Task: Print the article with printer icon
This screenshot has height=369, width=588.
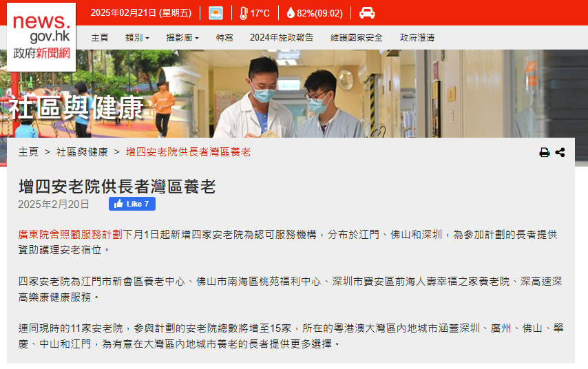Action: (544, 152)
